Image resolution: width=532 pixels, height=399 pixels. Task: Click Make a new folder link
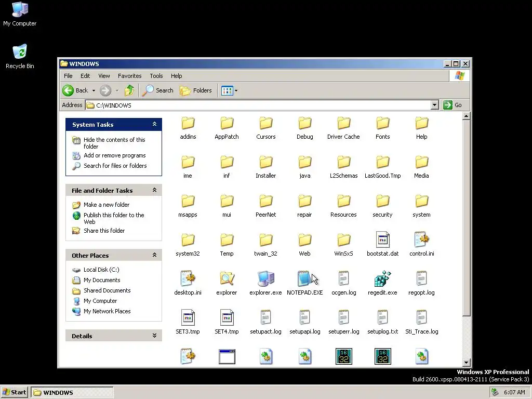[x=106, y=205]
